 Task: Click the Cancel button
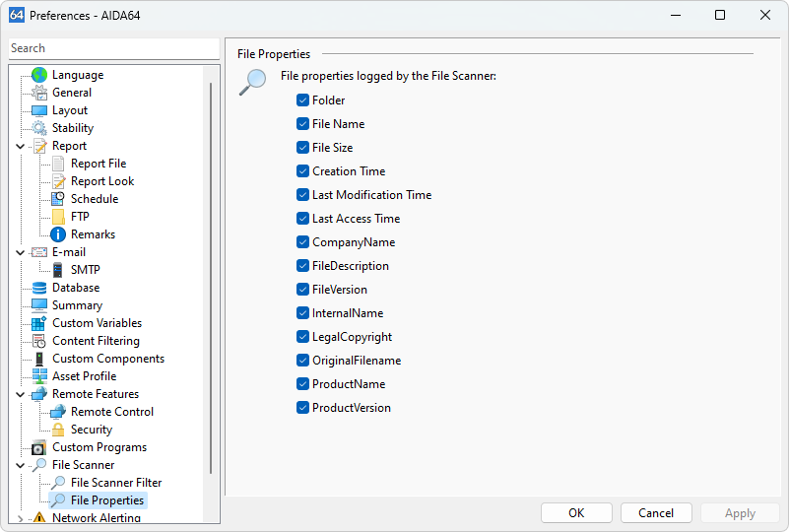656,513
